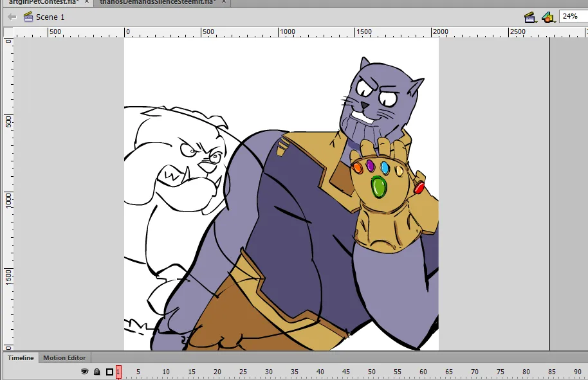Switch to the artgirlPetContest.fla document tab

coord(43,2)
